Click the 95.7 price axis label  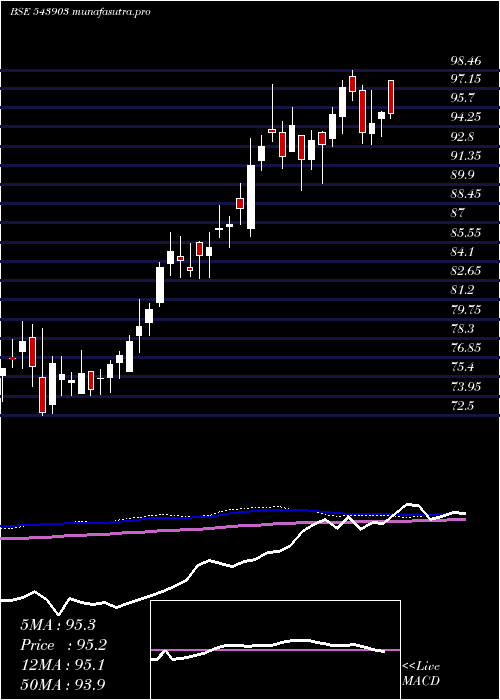[x=463, y=98]
